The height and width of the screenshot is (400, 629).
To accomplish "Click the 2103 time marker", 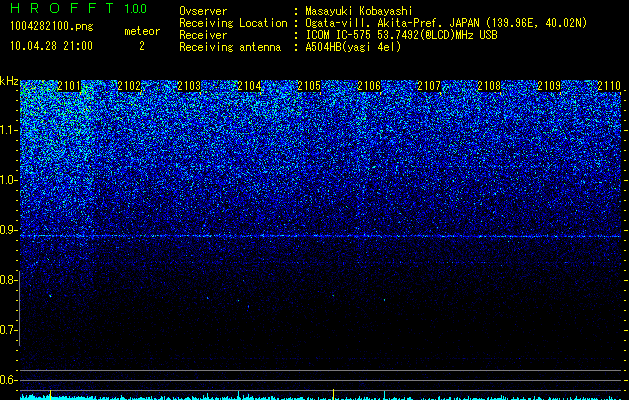I will coord(189,86).
